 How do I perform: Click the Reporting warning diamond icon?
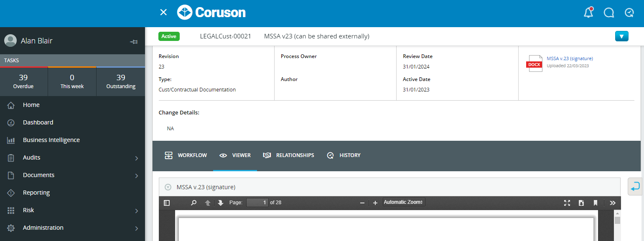tap(11, 193)
